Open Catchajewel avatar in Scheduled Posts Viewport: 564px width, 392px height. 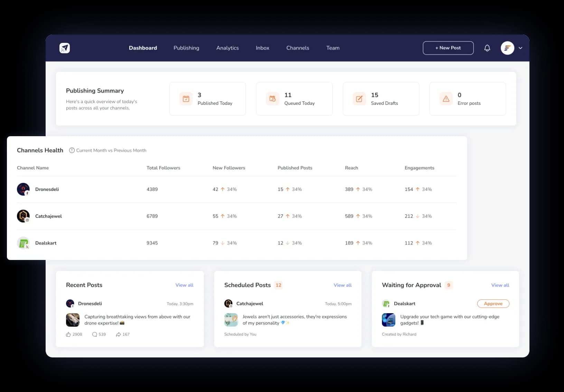tap(228, 304)
